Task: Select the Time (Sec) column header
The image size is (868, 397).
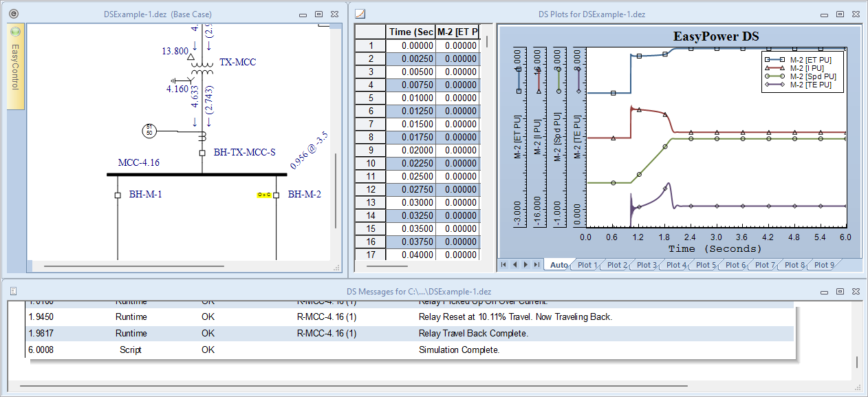Action: tap(411, 32)
